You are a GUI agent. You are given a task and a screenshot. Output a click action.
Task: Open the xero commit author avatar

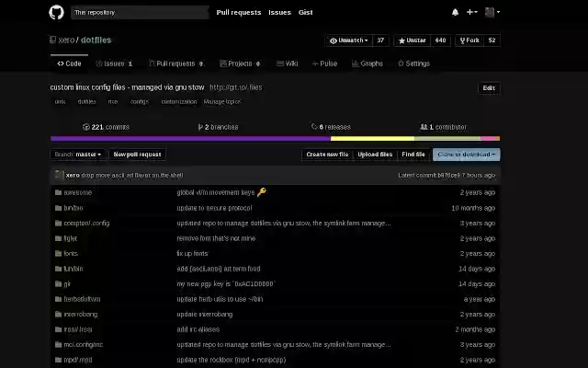pyautogui.click(x=59, y=175)
